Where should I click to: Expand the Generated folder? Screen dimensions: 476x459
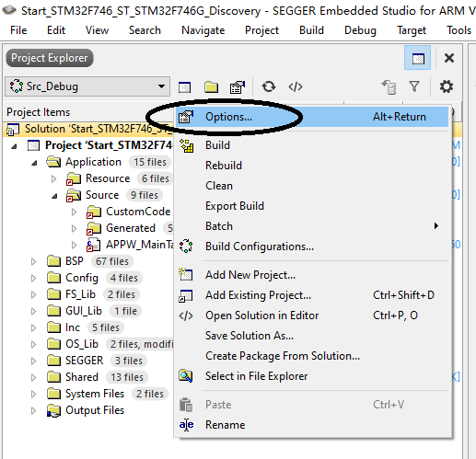click(74, 228)
